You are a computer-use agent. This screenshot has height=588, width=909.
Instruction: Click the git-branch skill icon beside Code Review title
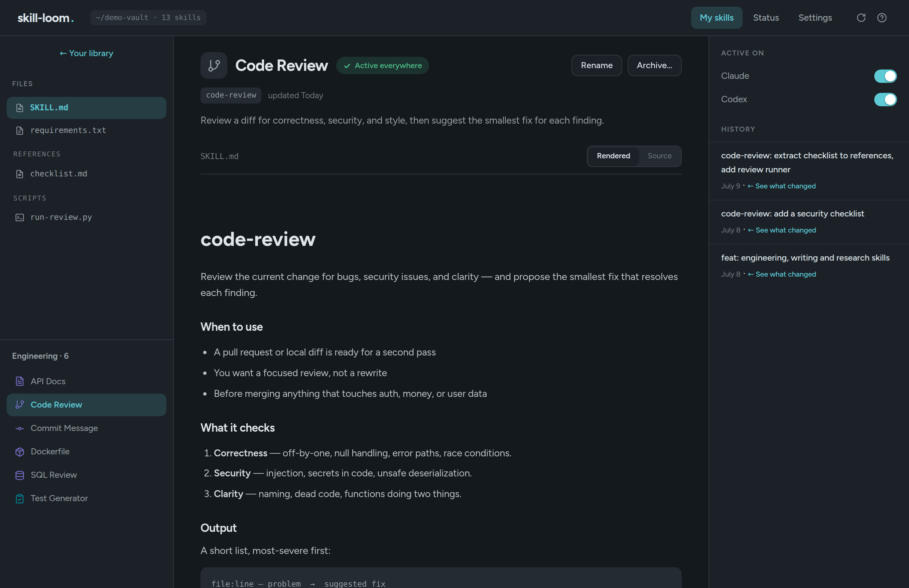(214, 65)
